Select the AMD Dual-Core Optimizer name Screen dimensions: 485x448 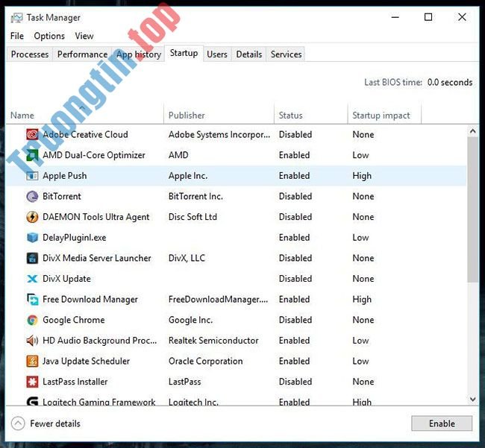[94, 155]
